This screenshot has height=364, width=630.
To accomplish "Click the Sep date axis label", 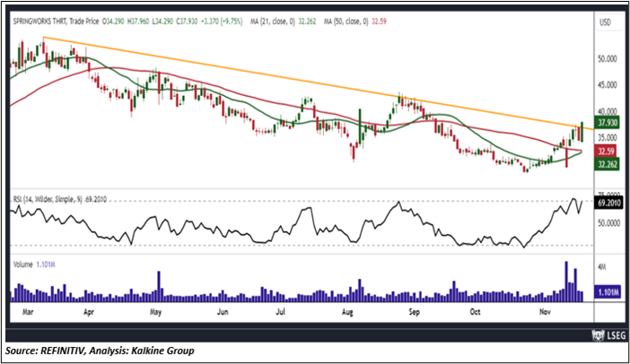I will [x=415, y=312].
